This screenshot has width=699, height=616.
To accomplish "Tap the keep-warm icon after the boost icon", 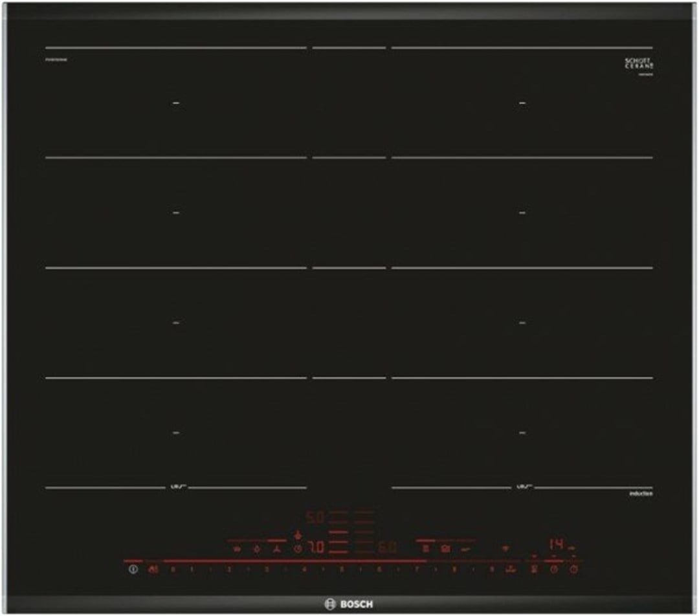I will [534, 569].
